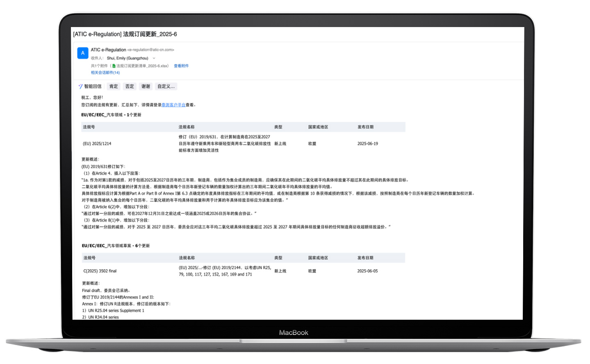Click sender name ATIC e-Regulation
This screenshot has width=590, height=364.
pyautogui.click(x=108, y=50)
